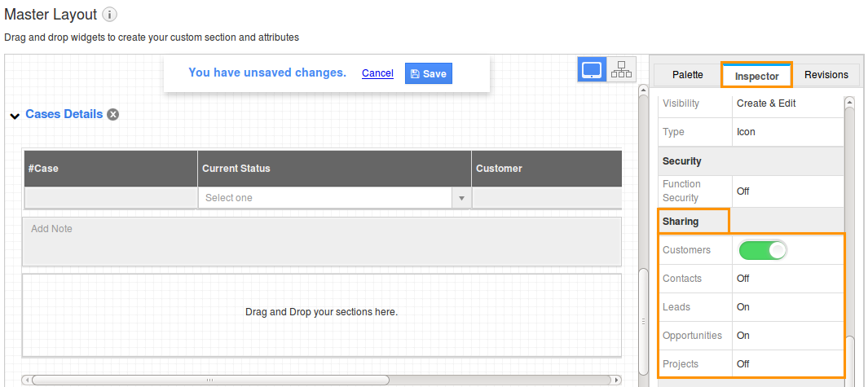This screenshot has height=387, width=868.
Task: Open Current Status 'Select one' dropdown
Action: (x=334, y=198)
